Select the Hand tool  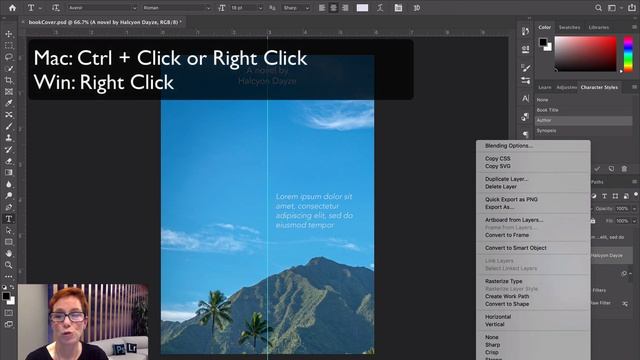[9, 253]
